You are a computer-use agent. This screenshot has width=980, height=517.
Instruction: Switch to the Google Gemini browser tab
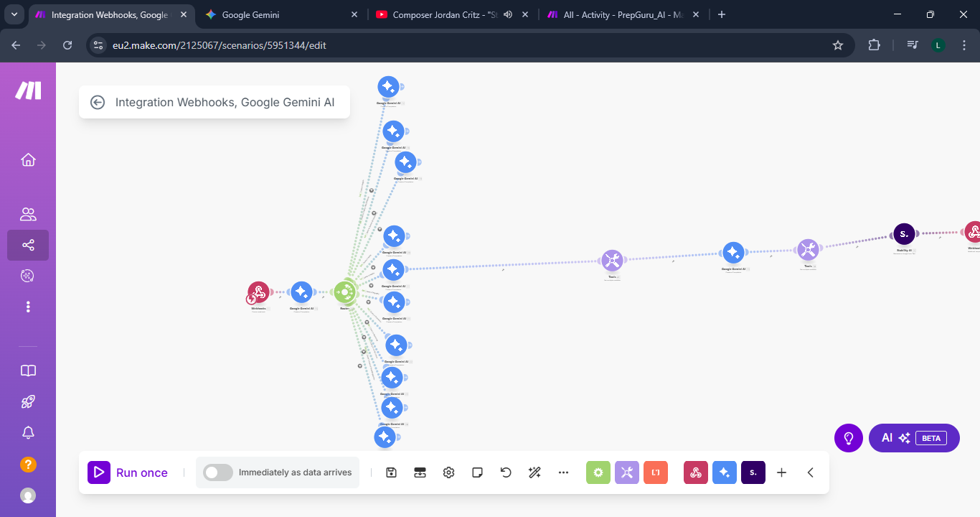[x=282, y=14]
